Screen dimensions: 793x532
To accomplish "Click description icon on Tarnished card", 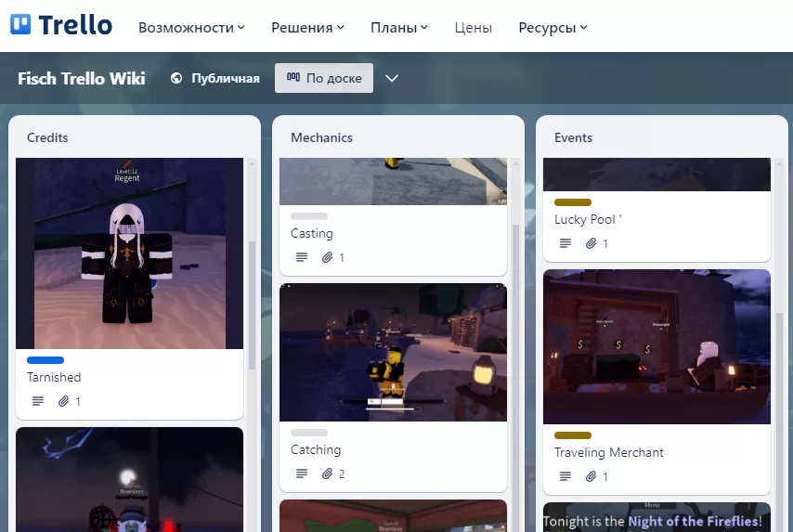I will [38, 402].
